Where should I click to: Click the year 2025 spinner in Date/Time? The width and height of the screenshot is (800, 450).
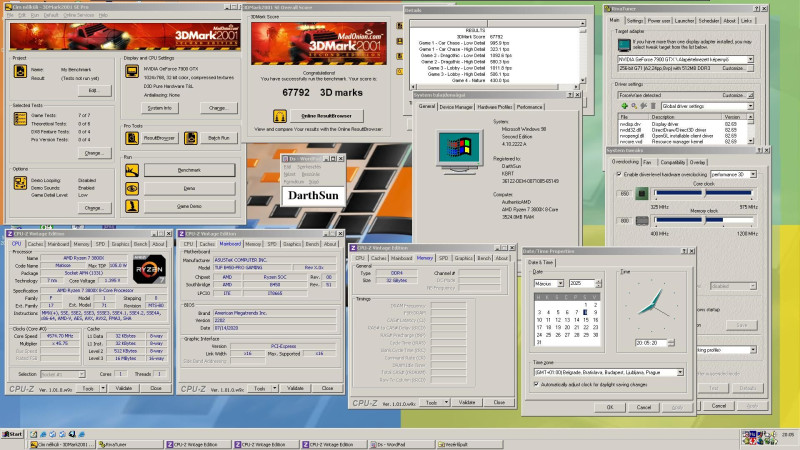(598, 283)
